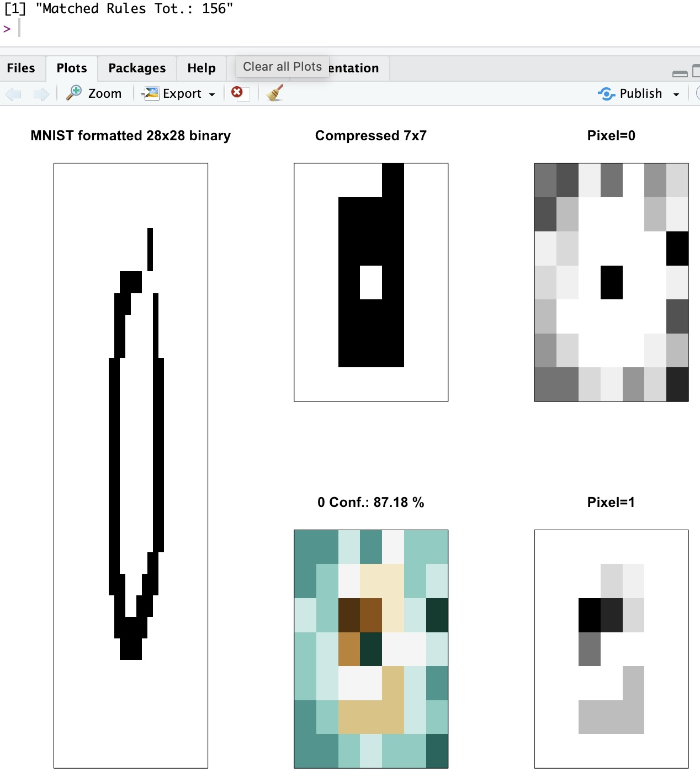Click the "MNIST formatted 28x28 binary" title
The width and height of the screenshot is (700, 782).
tap(131, 136)
